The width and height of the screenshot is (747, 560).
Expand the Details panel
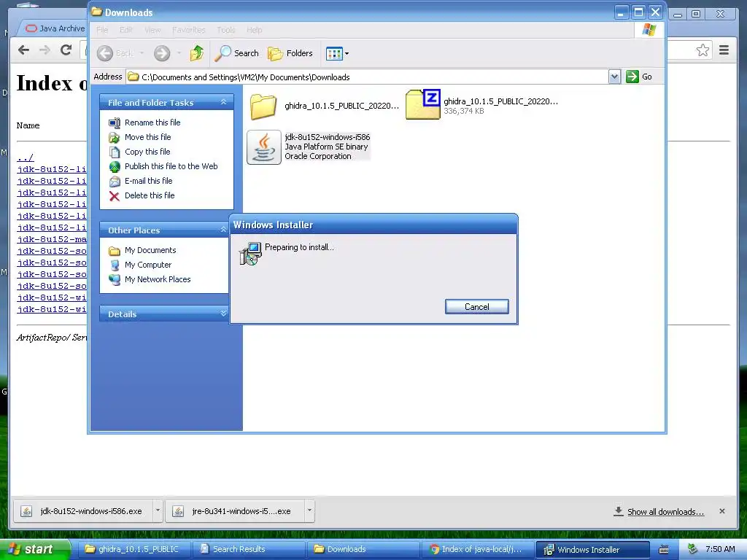(223, 314)
